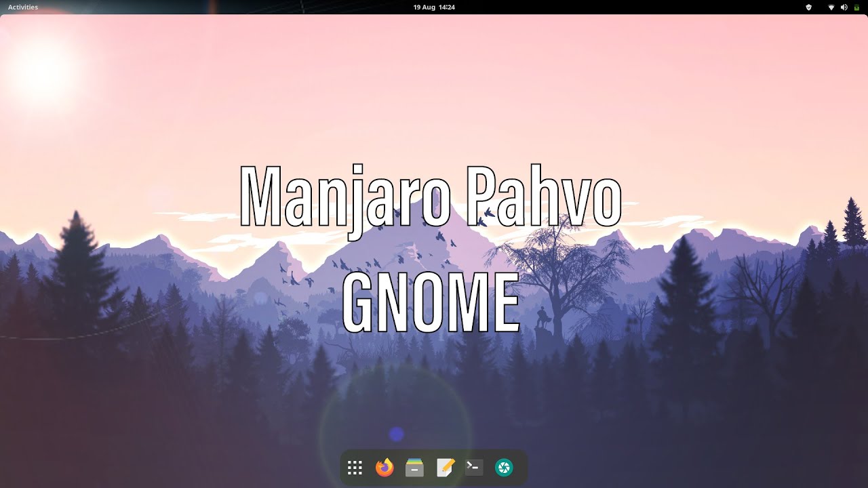Click the Activities button in top bar
This screenshot has width=868, height=488.
[x=23, y=7]
